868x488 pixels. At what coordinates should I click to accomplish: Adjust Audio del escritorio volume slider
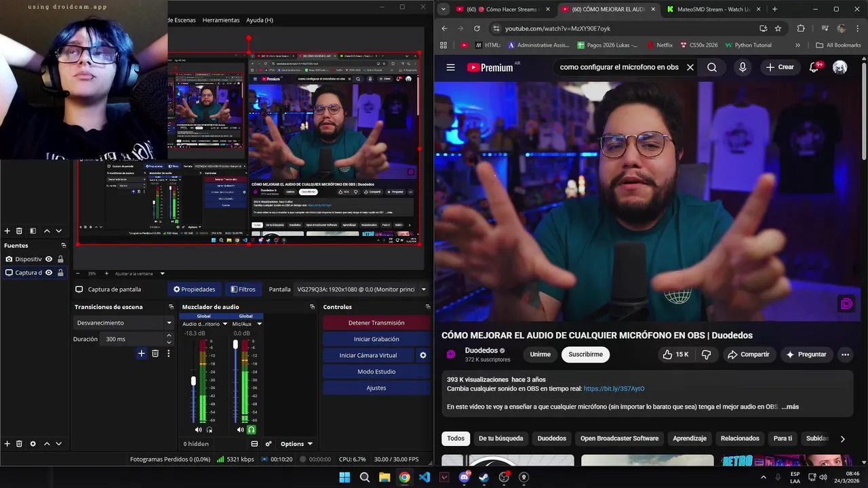click(x=193, y=382)
